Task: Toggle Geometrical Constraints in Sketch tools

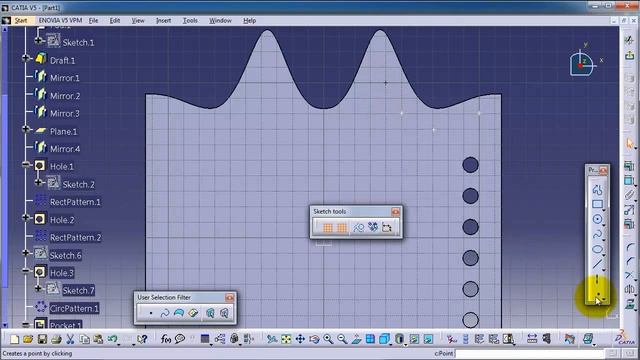Action: 373,227
